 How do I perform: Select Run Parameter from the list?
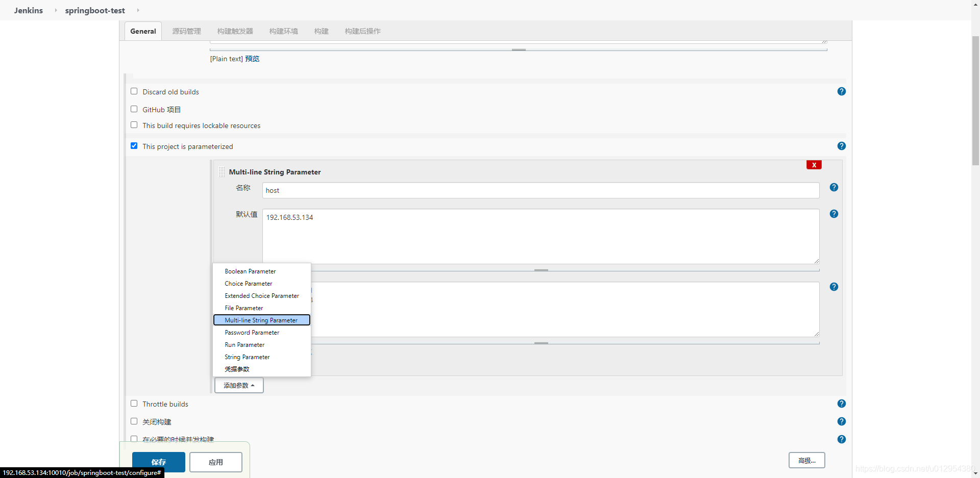point(262,345)
